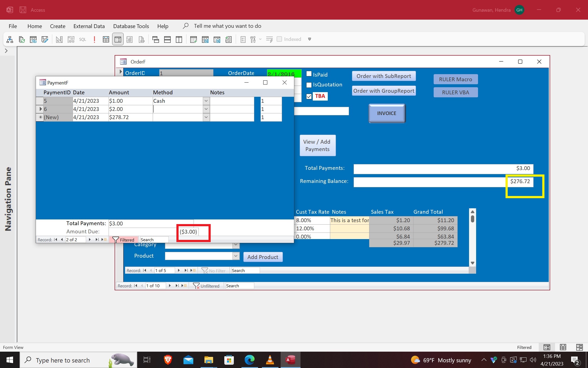
Task: Click the Add Product button
Action: pyautogui.click(x=263, y=257)
